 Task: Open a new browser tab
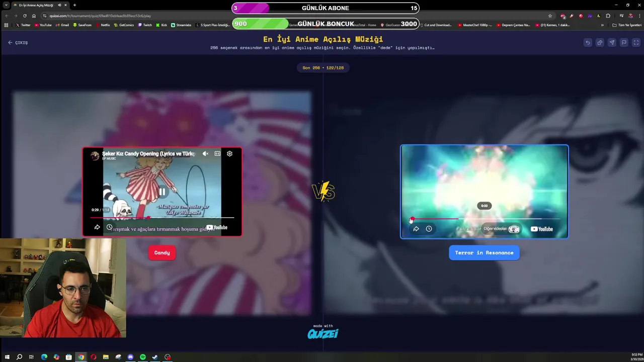point(74,5)
